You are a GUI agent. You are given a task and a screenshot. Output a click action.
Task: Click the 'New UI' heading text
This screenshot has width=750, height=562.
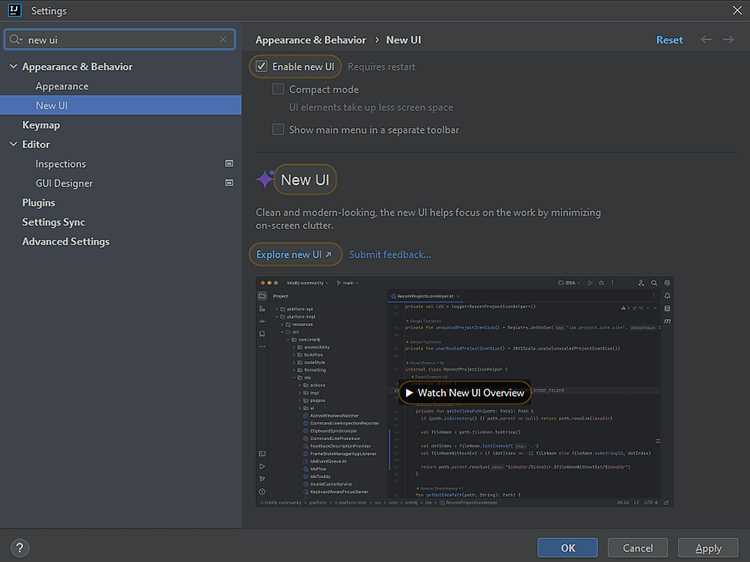pyautogui.click(x=305, y=180)
